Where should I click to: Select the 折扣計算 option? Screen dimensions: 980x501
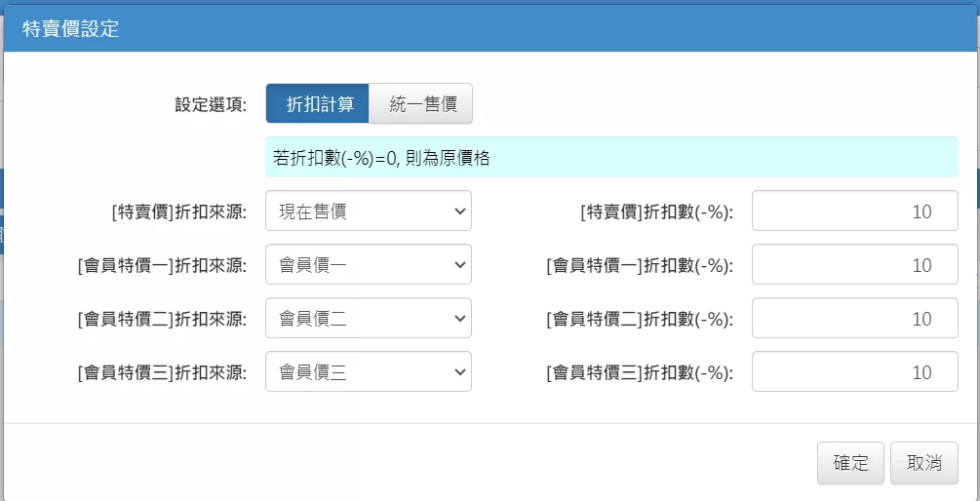pyautogui.click(x=318, y=103)
